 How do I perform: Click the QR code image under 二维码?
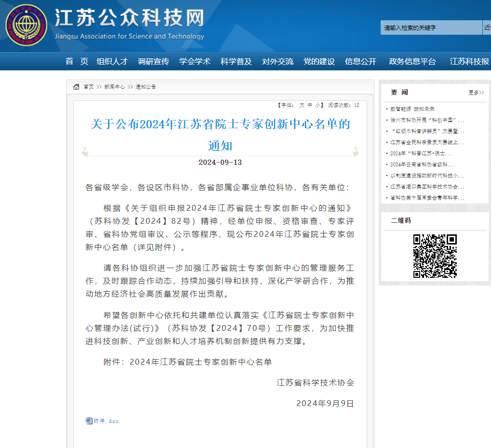click(435, 256)
